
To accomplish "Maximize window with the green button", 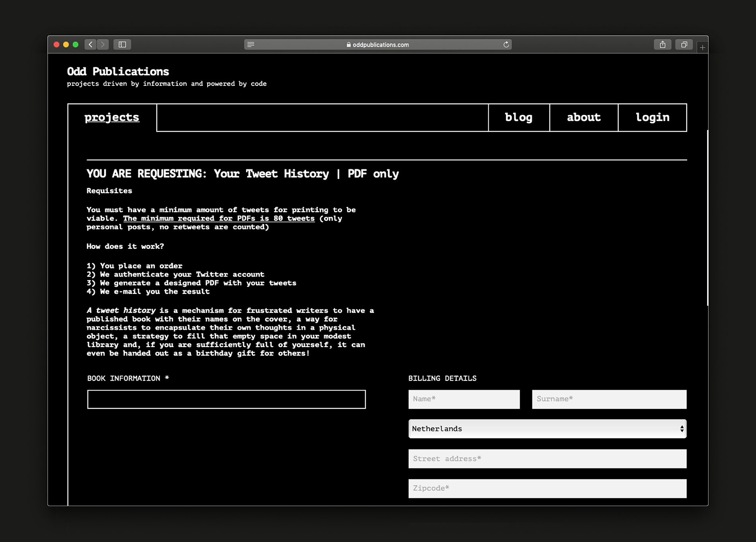I will point(76,45).
